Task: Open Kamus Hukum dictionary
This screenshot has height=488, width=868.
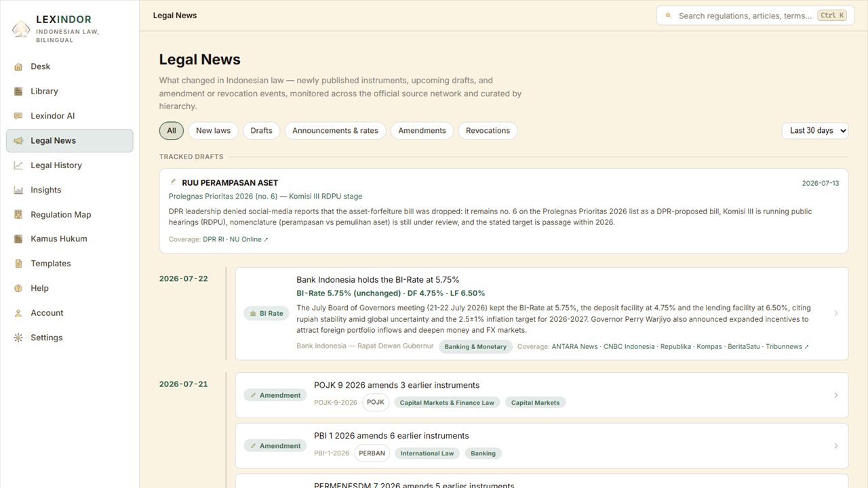Action: tap(69, 239)
